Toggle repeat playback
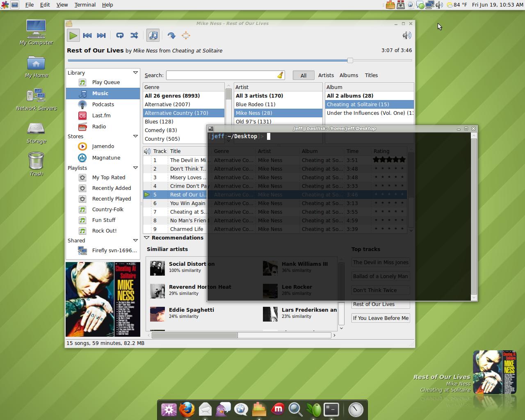 pyautogui.click(x=120, y=35)
